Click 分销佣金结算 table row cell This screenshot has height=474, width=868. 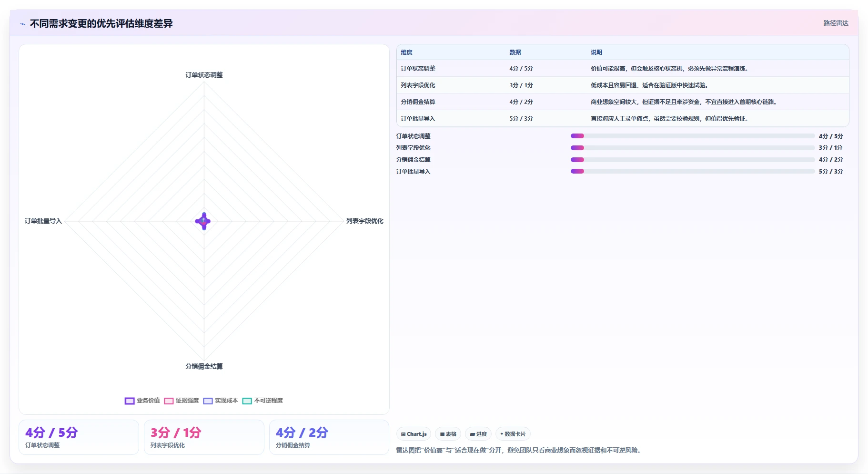tap(418, 102)
